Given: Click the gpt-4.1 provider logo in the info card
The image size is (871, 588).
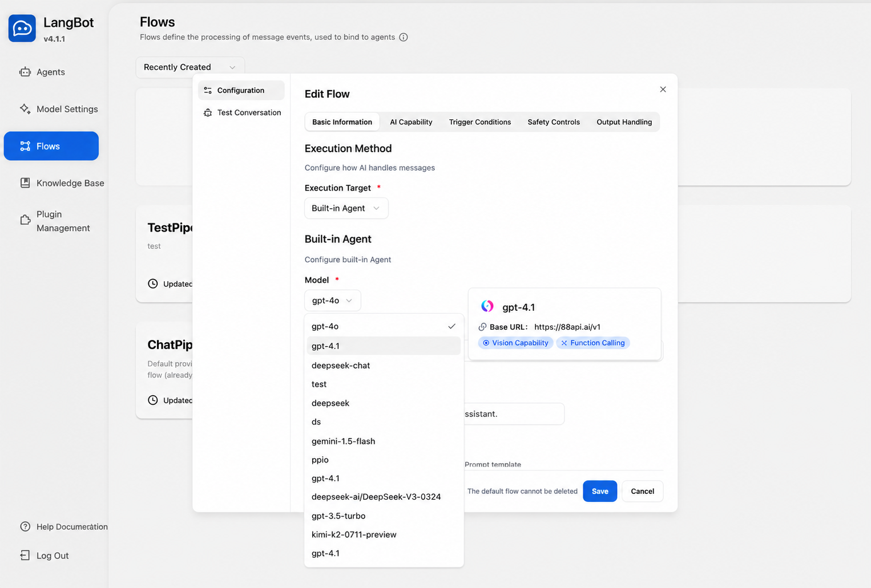Looking at the screenshot, I should click(x=487, y=306).
